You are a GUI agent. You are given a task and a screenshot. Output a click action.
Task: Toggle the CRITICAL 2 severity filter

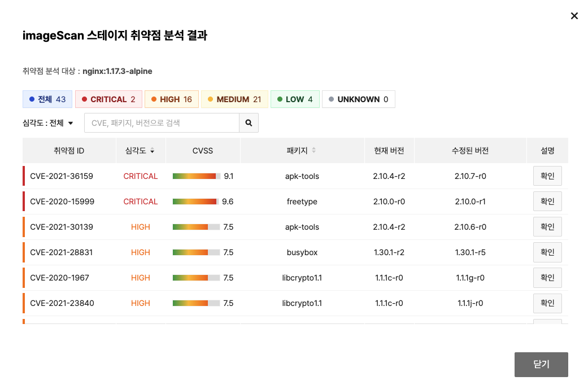(108, 99)
